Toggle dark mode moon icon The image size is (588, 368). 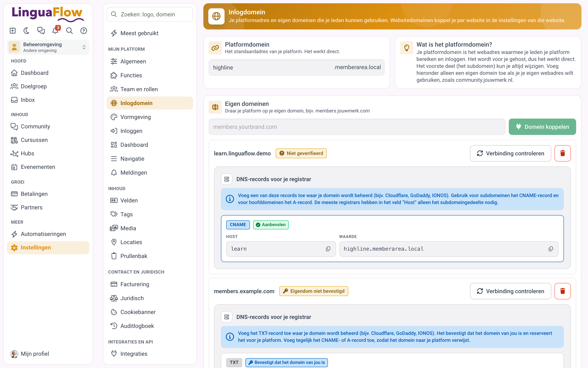coord(27,31)
